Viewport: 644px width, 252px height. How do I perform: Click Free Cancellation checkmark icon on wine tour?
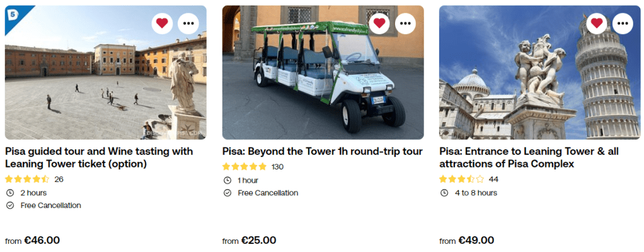[x=9, y=205]
